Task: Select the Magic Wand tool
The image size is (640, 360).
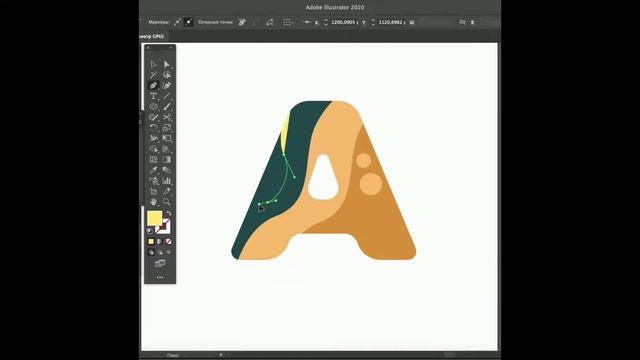Action: pos(153,75)
